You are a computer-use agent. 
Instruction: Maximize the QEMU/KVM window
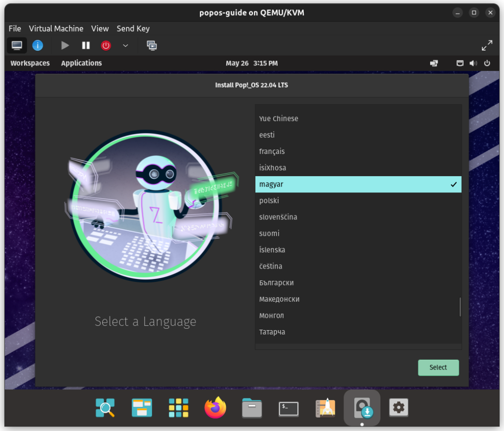pos(474,13)
